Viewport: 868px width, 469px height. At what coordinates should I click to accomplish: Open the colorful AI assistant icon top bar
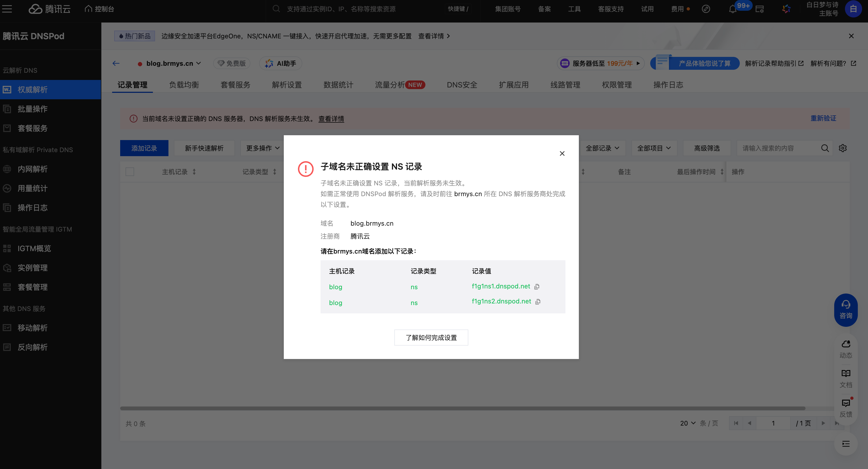(786, 9)
